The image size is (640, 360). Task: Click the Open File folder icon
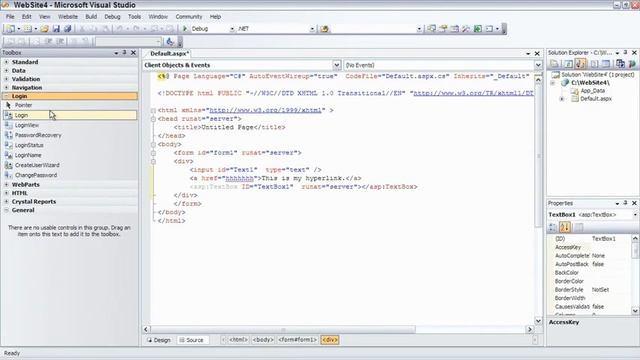44,29
